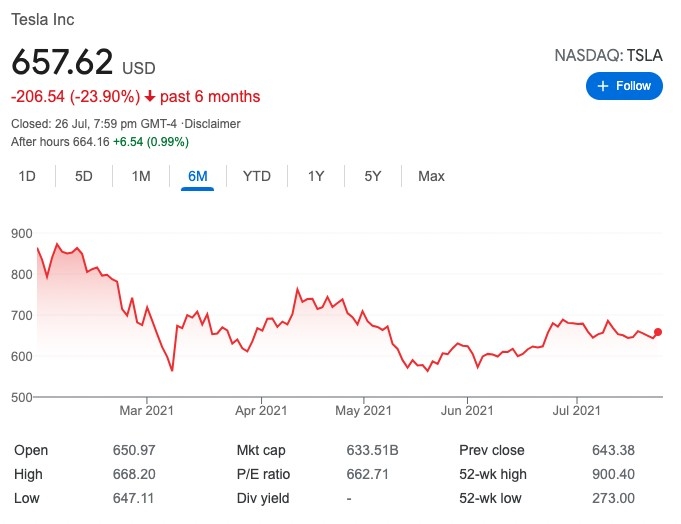Click the 657.62 stock price
The height and width of the screenshot is (524, 681).
pos(62,62)
